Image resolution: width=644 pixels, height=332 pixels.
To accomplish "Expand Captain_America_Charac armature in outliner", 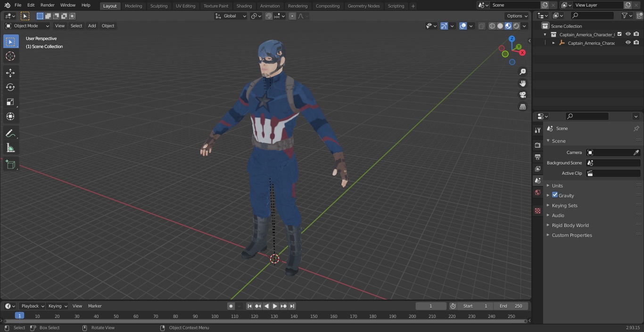I will (x=553, y=43).
